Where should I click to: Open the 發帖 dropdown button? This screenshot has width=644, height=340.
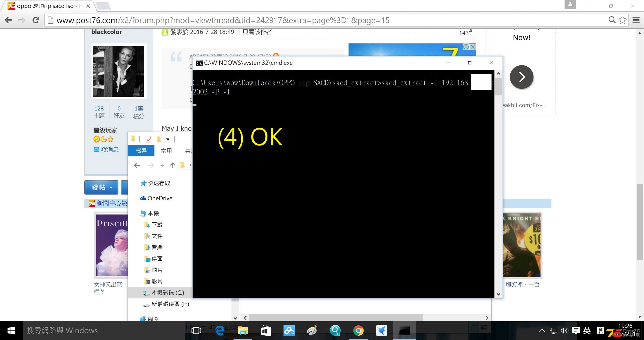pyautogui.click(x=101, y=187)
